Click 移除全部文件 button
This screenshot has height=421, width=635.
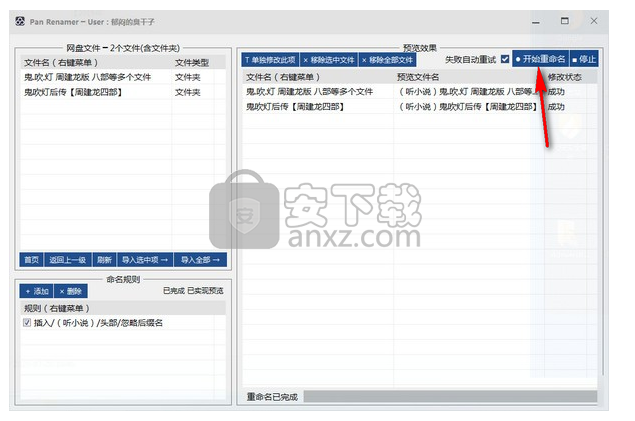388,60
